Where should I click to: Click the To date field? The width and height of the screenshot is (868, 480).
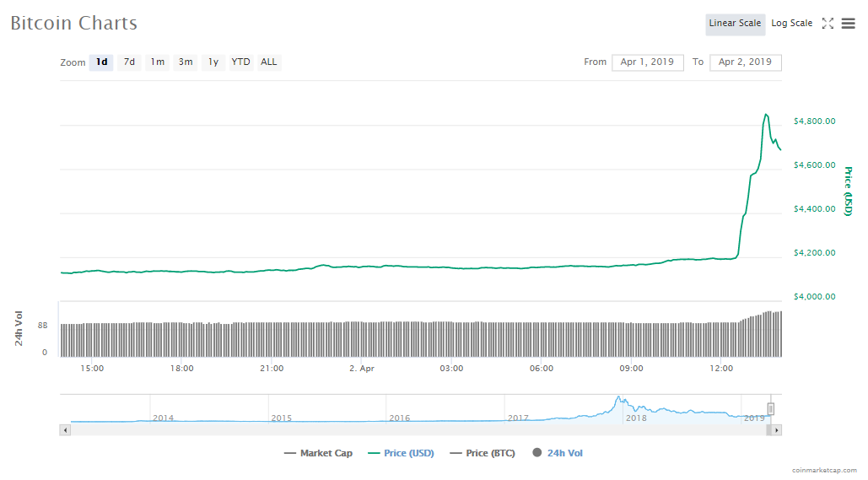click(745, 62)
